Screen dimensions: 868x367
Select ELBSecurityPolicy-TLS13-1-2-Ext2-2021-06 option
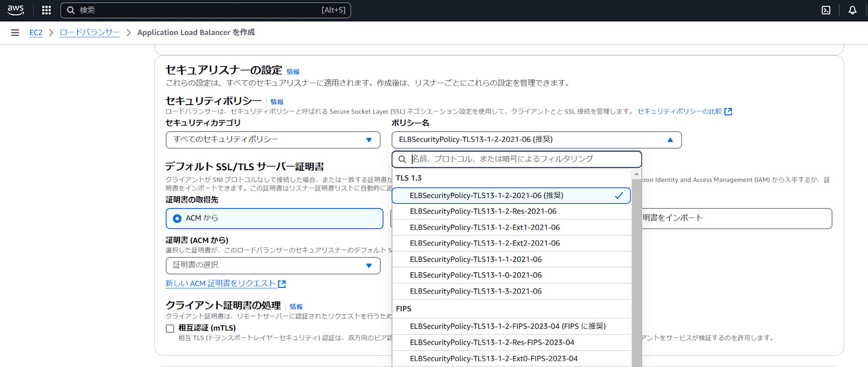point(511,243)
